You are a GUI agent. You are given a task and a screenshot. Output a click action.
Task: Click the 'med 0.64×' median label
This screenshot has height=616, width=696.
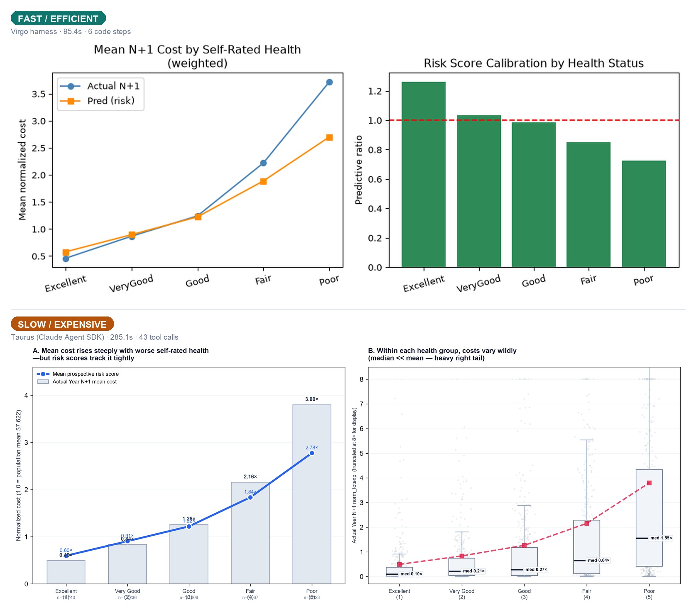click(x=599, y=560)
